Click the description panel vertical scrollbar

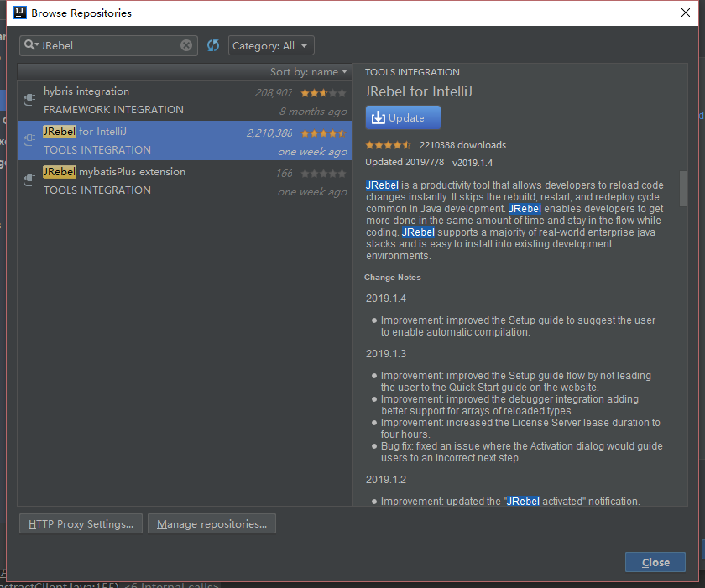683,189
